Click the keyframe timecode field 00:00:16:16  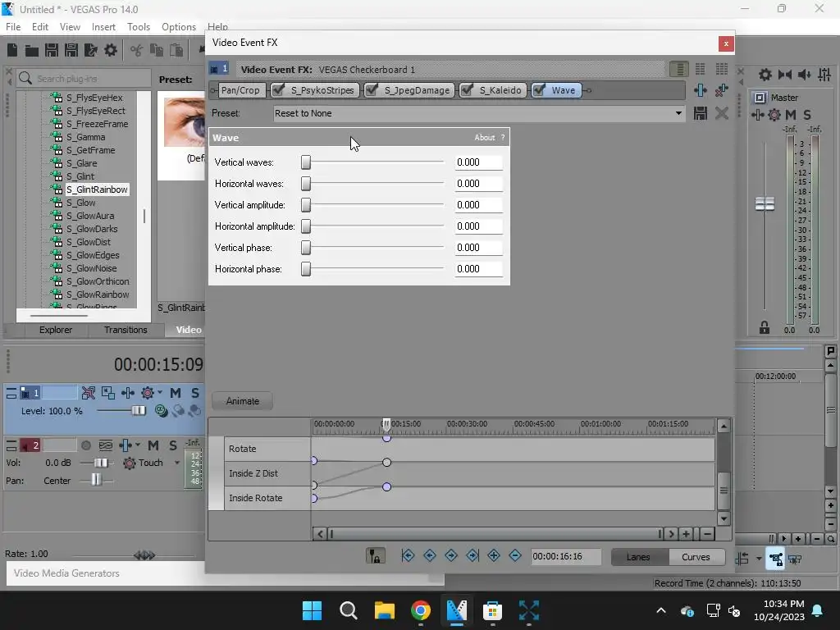point(566,557)
